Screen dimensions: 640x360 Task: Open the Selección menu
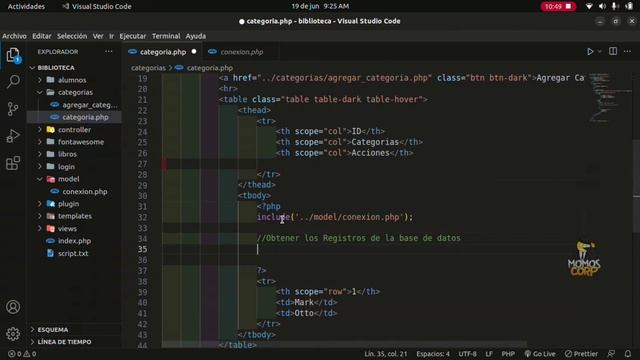click(x=72, y=36)
